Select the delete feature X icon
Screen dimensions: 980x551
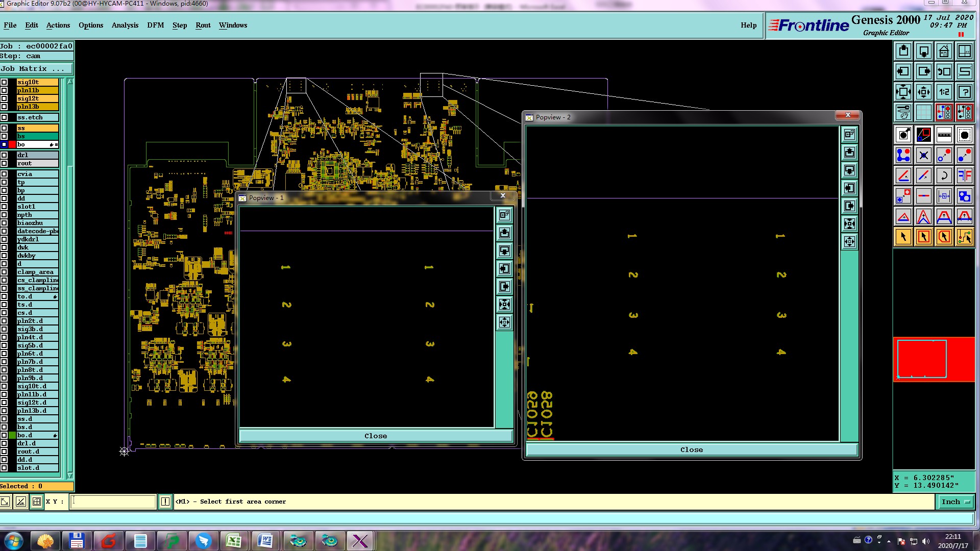pos(923,155)
